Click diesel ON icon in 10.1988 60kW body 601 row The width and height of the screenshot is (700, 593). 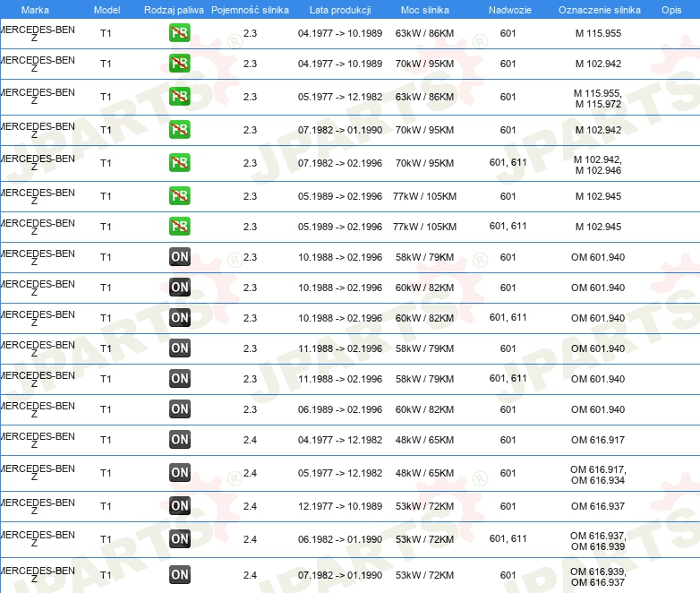coord(179,288)
